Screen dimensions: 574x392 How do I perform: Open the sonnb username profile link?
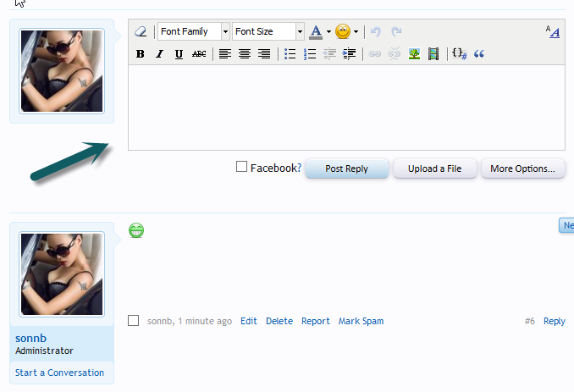(x=30, y=338)
